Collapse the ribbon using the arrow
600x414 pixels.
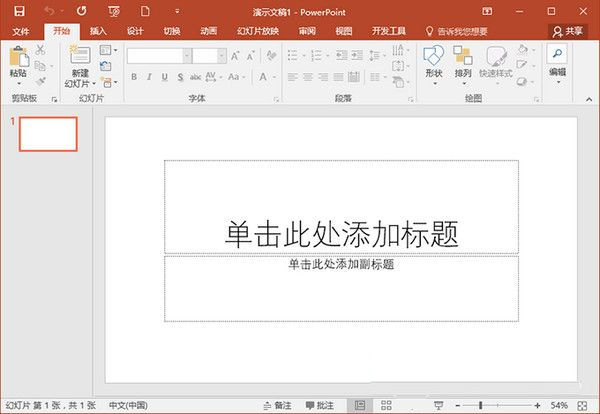pyautogui.click(x=589, y=99)
